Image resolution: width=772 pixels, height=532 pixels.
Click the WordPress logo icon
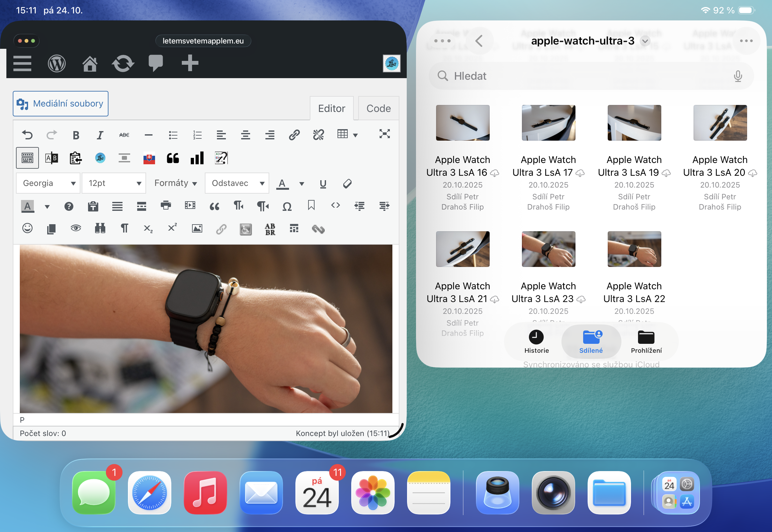57,63
